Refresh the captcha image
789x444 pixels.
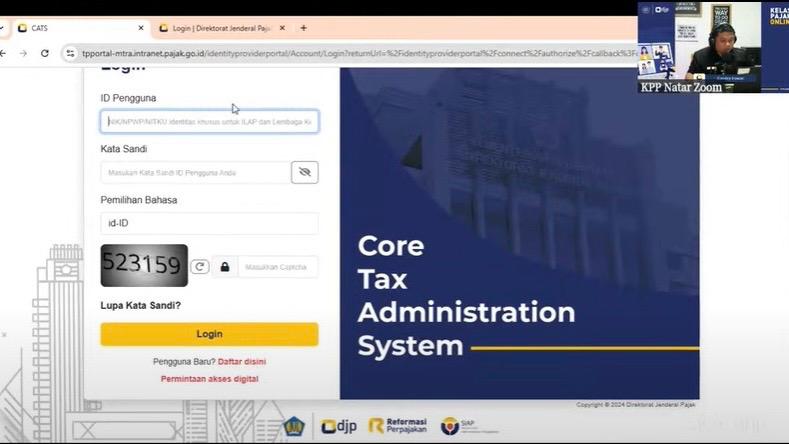(x=200, y=266)
